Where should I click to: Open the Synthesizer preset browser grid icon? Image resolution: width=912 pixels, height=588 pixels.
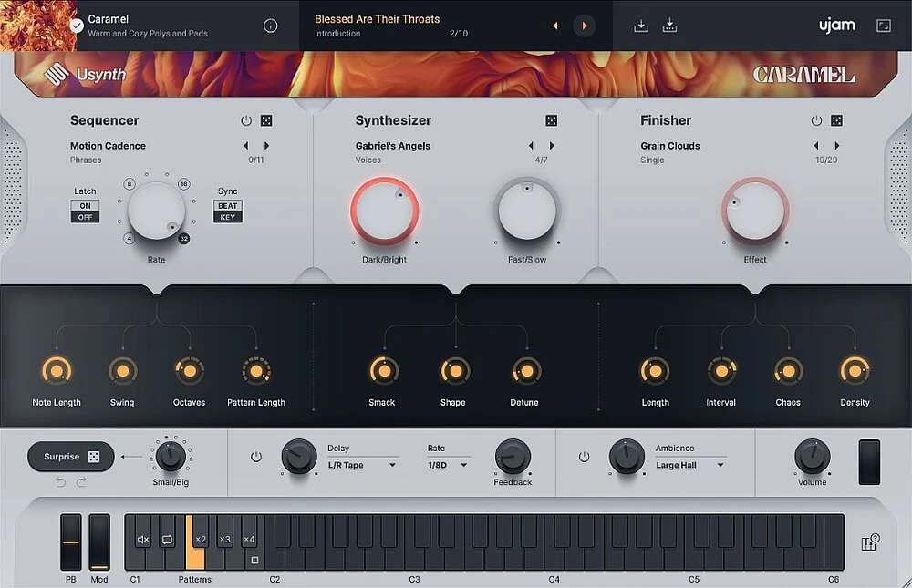point(551,119)
